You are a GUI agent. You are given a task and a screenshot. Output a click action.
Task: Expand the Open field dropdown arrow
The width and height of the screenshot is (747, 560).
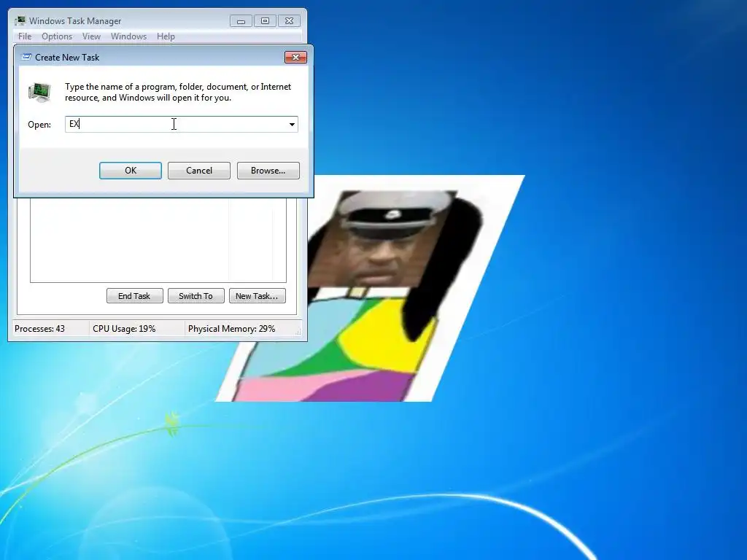[292, 124]
